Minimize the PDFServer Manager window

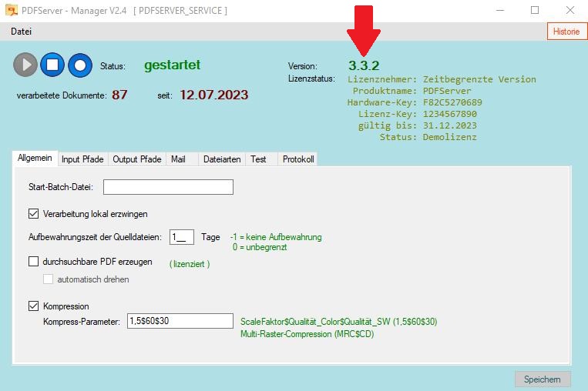(x=500, y=10)
